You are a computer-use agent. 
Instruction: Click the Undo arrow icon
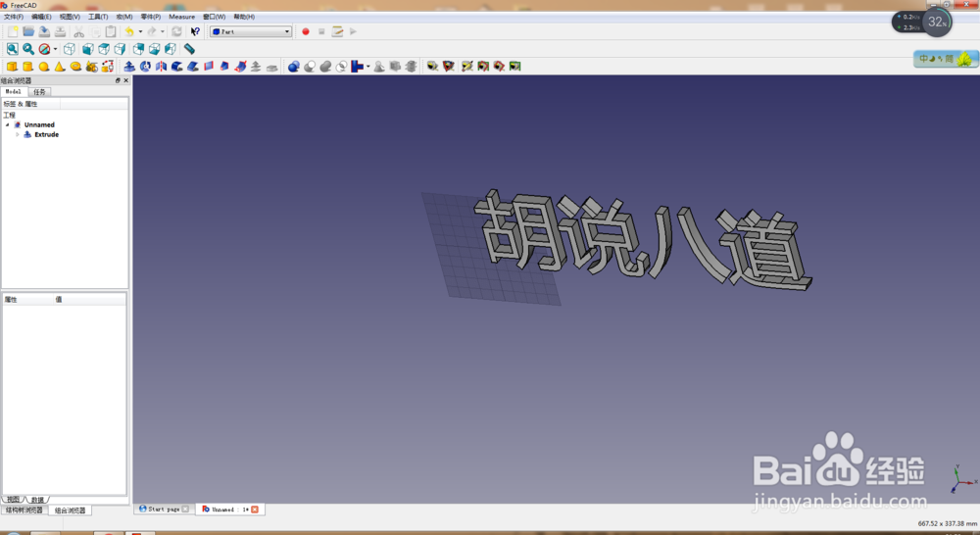coord(129,31)
